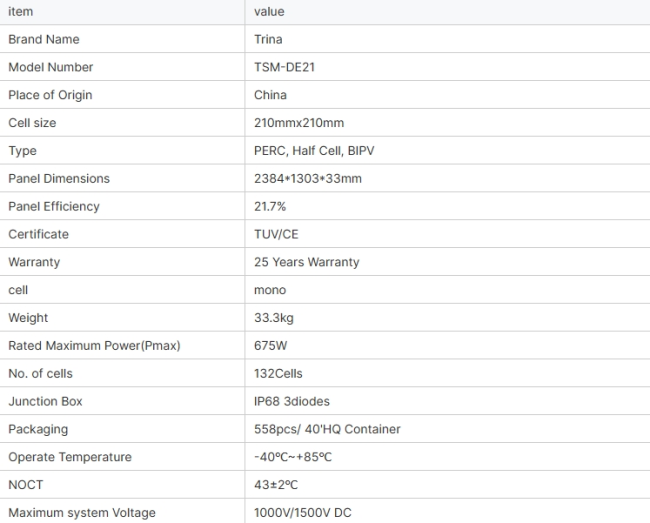Click the cell size value 210mmx210mm
650x523 pixels.
tap(299, 123)
